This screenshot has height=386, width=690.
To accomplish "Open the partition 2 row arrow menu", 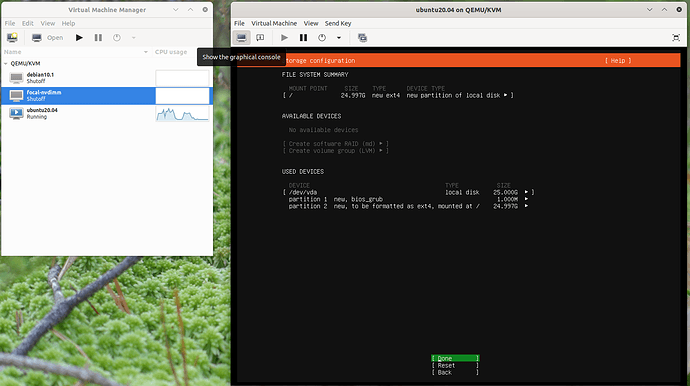I will [526, 206].
